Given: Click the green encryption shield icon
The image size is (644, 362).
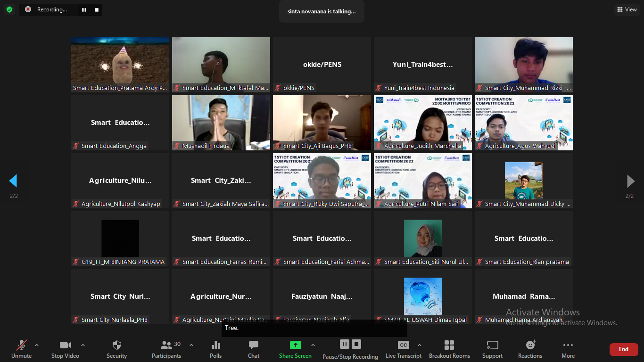Looking at the screenshot, I should point(9,9).
